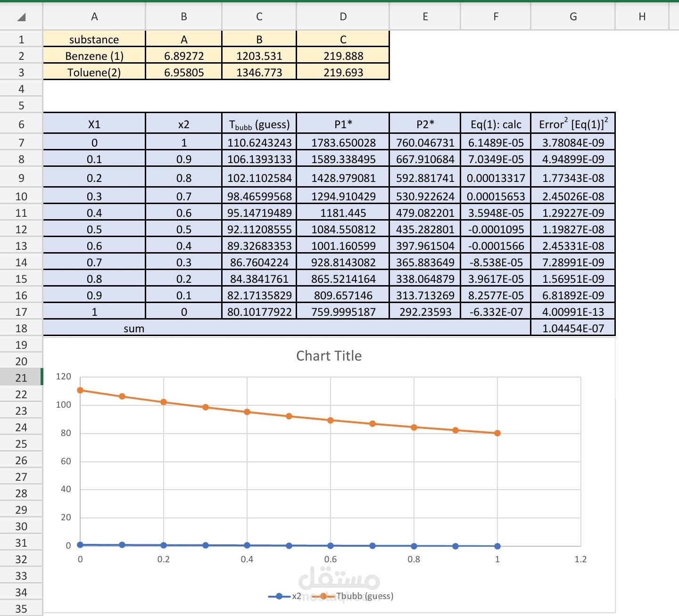Screen dimensions: 679x616
Task: Click blue x2 data point at x=1
Action: [x=497, y=546]
